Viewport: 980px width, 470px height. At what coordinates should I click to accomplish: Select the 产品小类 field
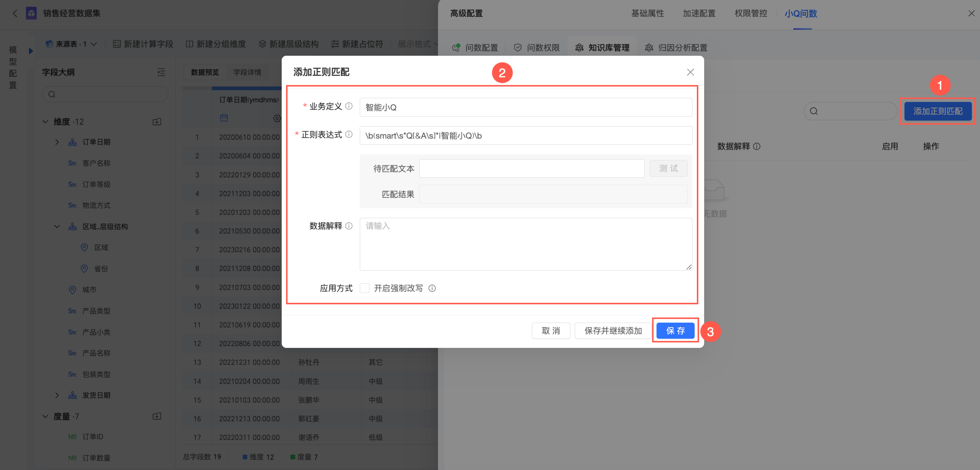pos(96,332)
